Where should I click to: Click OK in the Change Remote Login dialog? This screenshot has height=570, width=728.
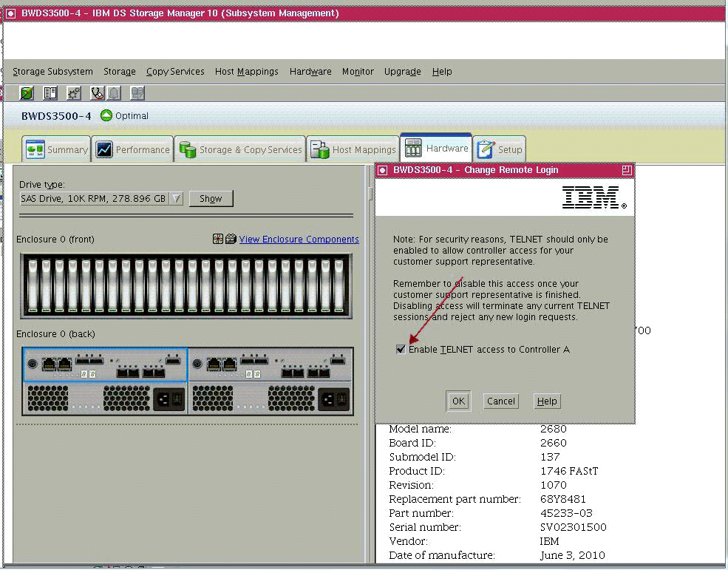(457, 401)
